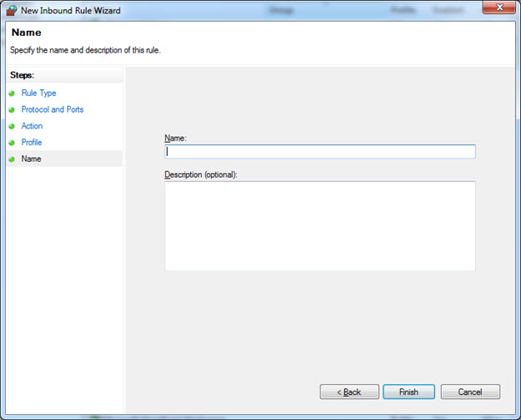Click the green bullet beside Protocol and Ports
The width and height of the screenshot is (521, 420).
click(12, 109)
